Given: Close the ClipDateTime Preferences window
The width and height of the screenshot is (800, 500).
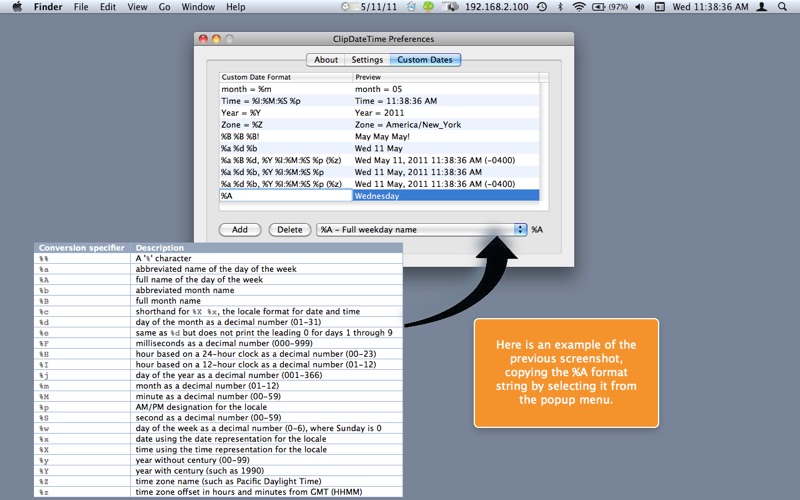Looking at the screenshot, I should tap(203, 39).
